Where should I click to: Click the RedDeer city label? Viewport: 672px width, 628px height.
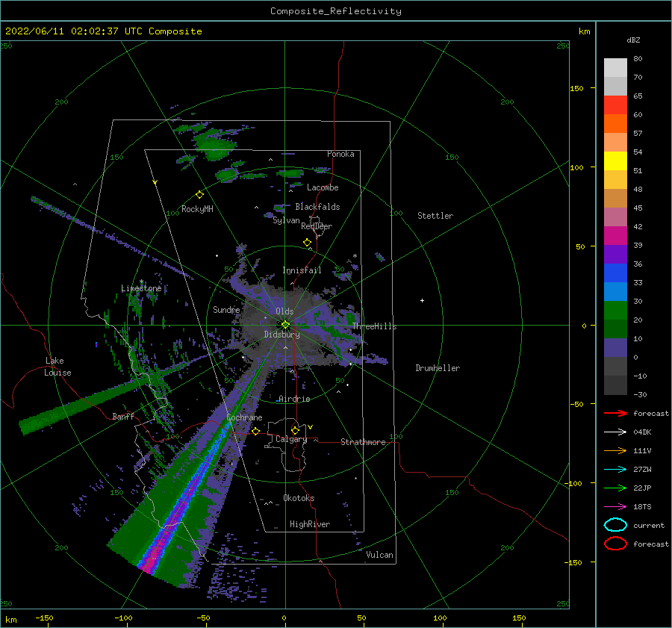click(x=317, y=226)
